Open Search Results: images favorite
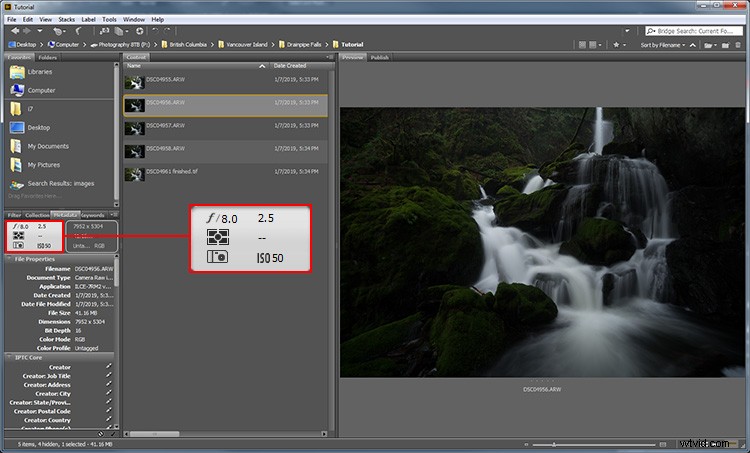 [52, 184]
